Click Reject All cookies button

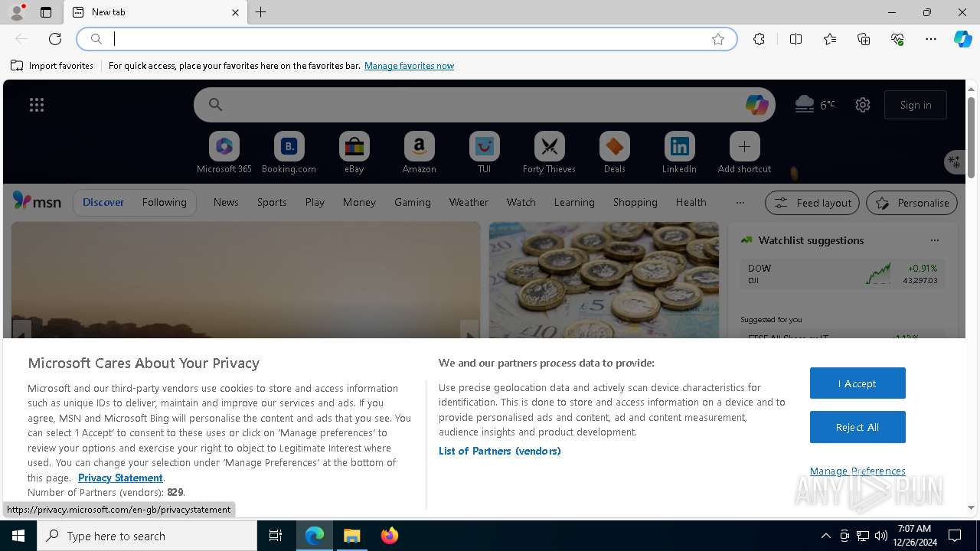pyautogui.click(x=857, y=427)
